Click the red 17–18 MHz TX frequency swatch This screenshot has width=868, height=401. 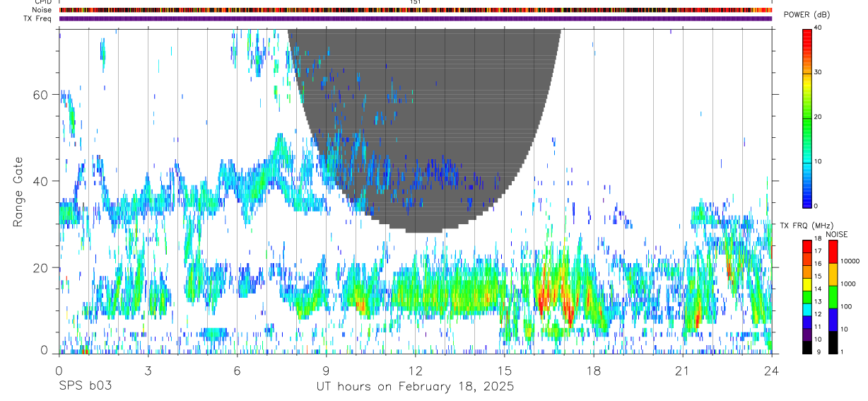coord(807,246)
